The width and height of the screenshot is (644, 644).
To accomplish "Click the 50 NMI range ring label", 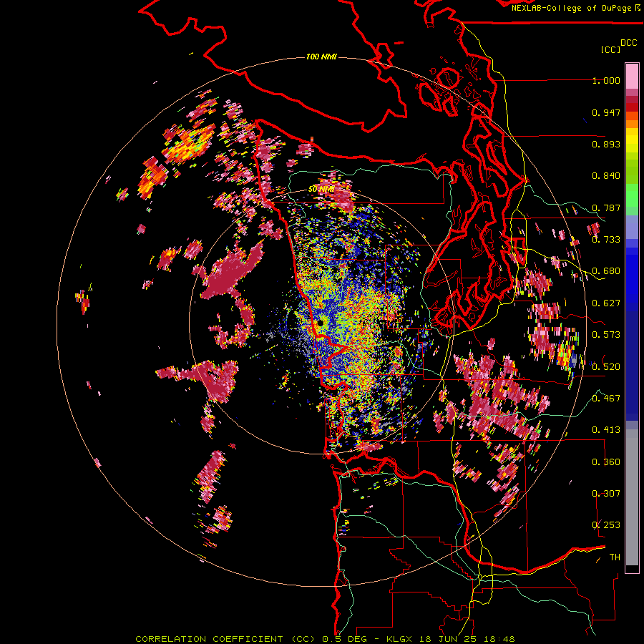I will tap(321, 189).
